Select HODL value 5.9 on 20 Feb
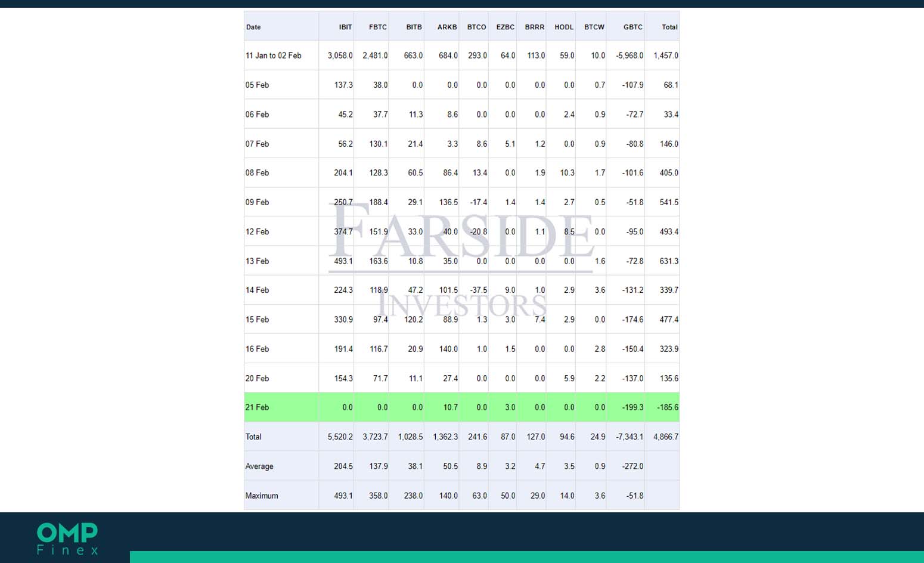 [569, 378]
